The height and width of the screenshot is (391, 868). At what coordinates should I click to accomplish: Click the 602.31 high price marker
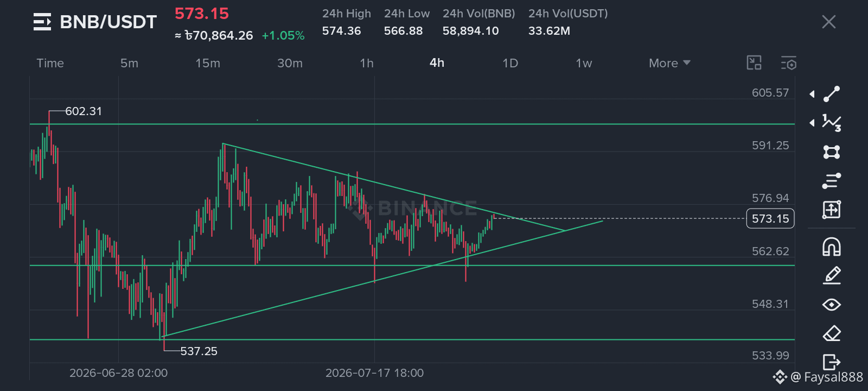tap(84, 111)
